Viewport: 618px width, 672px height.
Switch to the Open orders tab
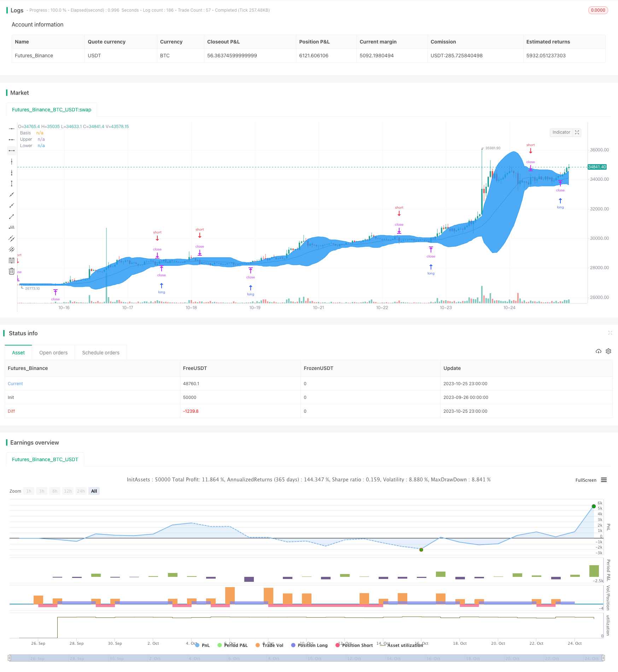click(x=53, y=353)
